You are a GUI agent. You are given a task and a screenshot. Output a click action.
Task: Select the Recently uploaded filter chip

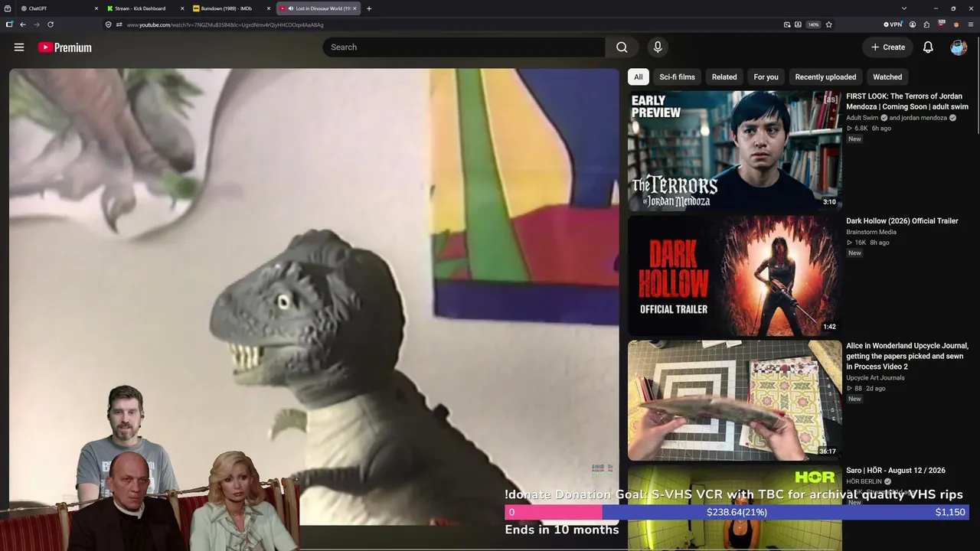pyautogui.click(x=825, y=77)
